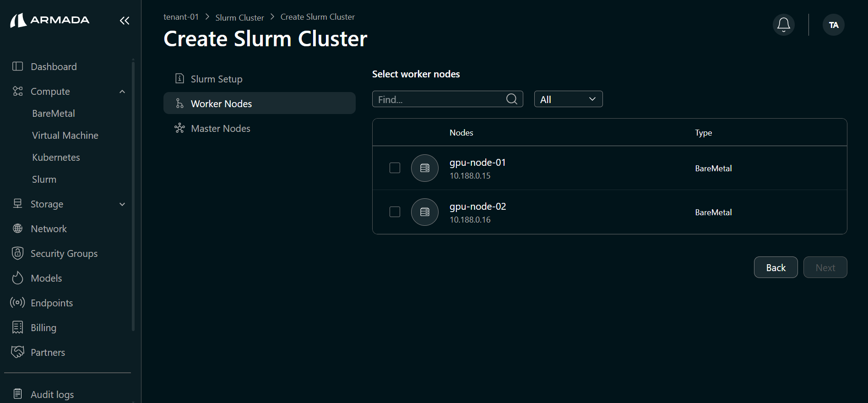Image resolution: width=868 pixels, height=403 pixels.
Task: Click the Select worker nodes heading
Action: (416, 74)
